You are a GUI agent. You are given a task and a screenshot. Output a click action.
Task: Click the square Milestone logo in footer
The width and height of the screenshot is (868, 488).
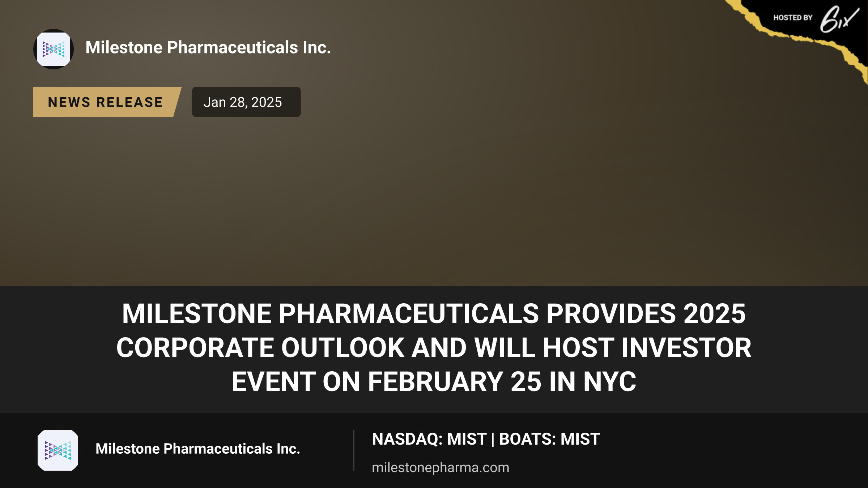58,450
